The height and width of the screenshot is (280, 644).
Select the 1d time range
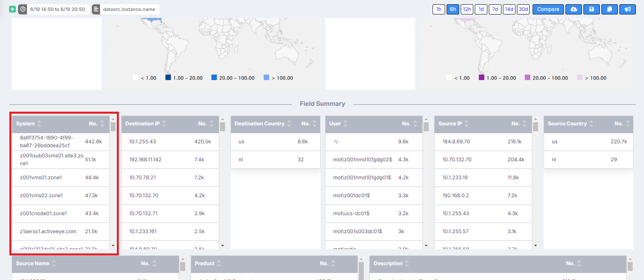click(x=481, y=9)
